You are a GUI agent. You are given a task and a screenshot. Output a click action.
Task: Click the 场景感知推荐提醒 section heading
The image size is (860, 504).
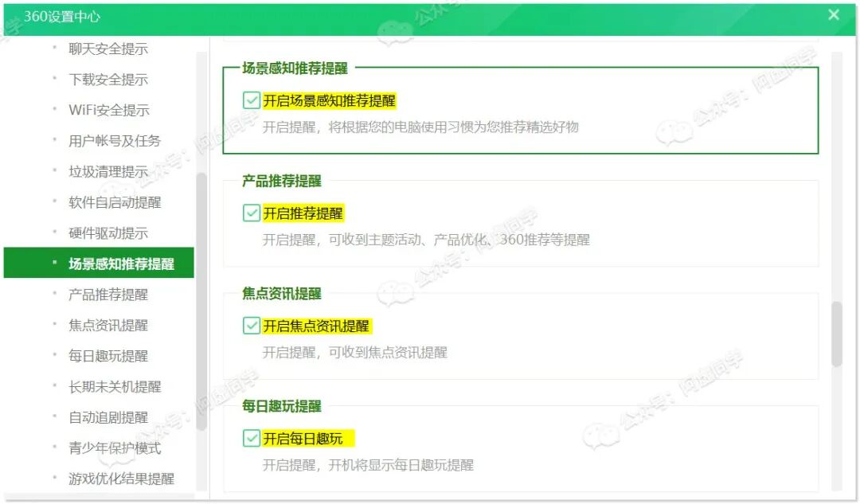coord(295,68)
